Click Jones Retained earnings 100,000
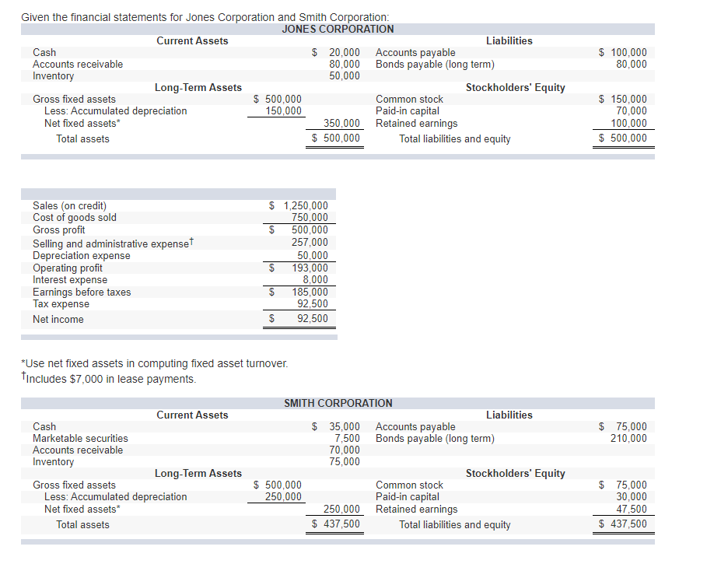Viewport: 728px width, 564px height. [628, 124]
